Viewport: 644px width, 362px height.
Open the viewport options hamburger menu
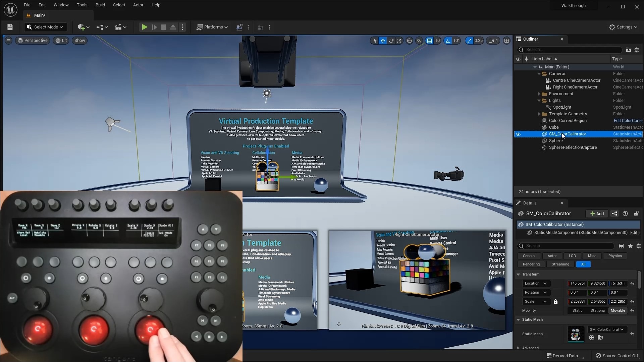[x=9, y=41]
